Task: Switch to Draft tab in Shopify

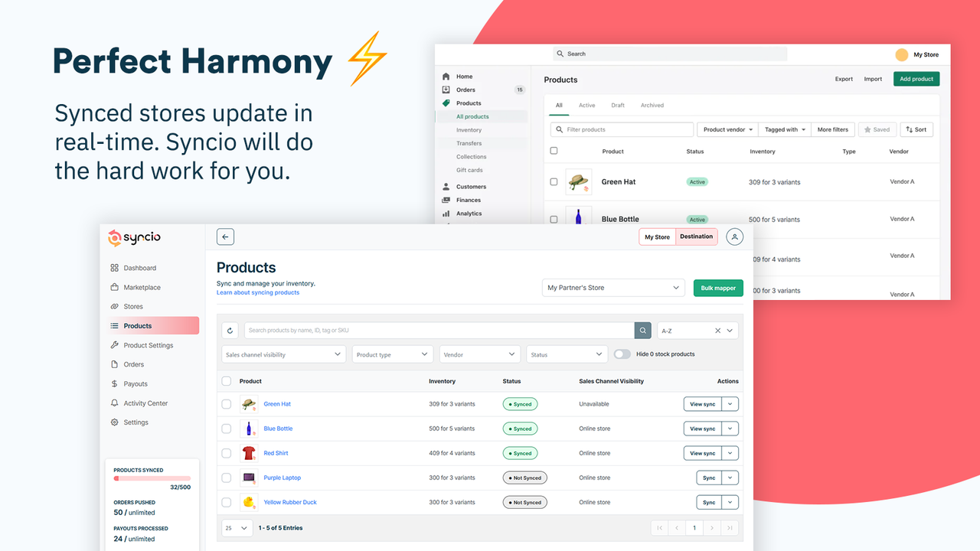Action: (618, 106)
